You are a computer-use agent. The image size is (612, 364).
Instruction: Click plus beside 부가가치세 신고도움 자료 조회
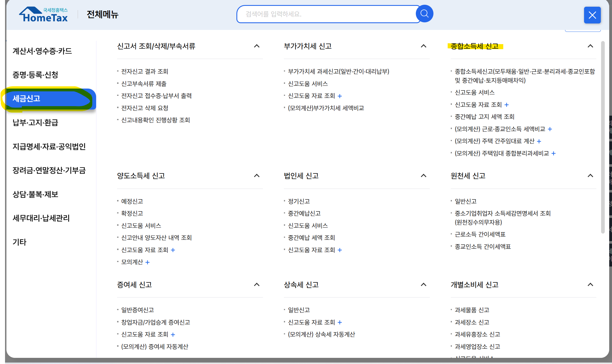pyautogui.click(x=340, y=96)
